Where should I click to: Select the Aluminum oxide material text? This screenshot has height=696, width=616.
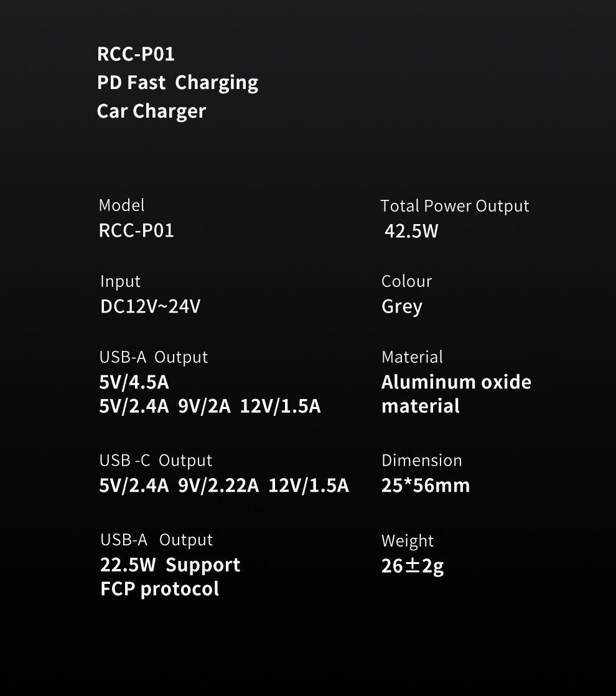click(x=456, y=394)
